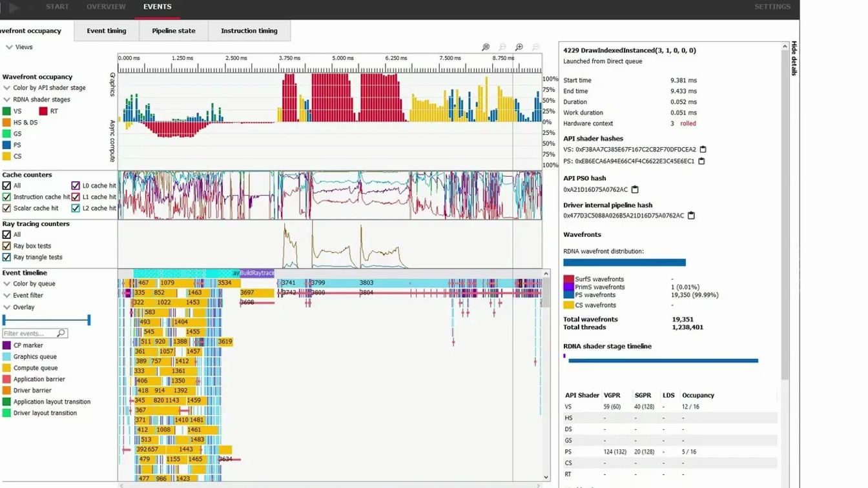Click the Compute queue legend swatch
Viewport: 868px width, 488px height.
[6, 368]
